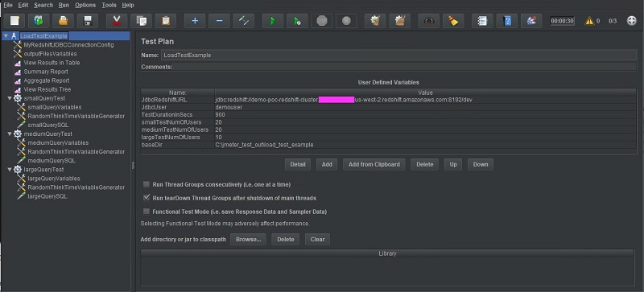Enable Functional Test Mode checkbox
The height and width of the screenshot is (292, 644).
[x=147, y=212]
